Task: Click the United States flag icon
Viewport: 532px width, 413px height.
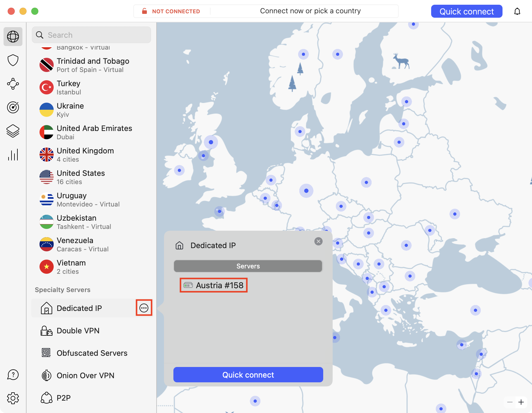Action: pos(47,177)
